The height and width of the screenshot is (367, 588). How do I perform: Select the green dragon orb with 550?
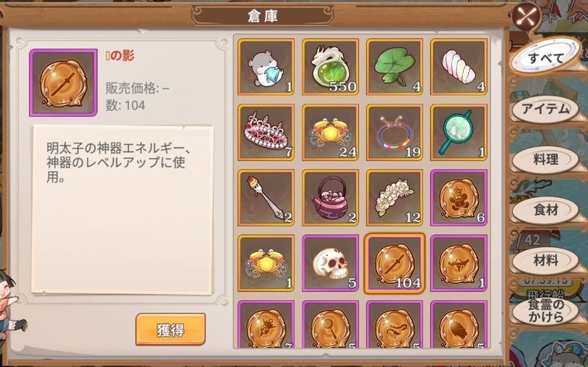tap(330, 67)
